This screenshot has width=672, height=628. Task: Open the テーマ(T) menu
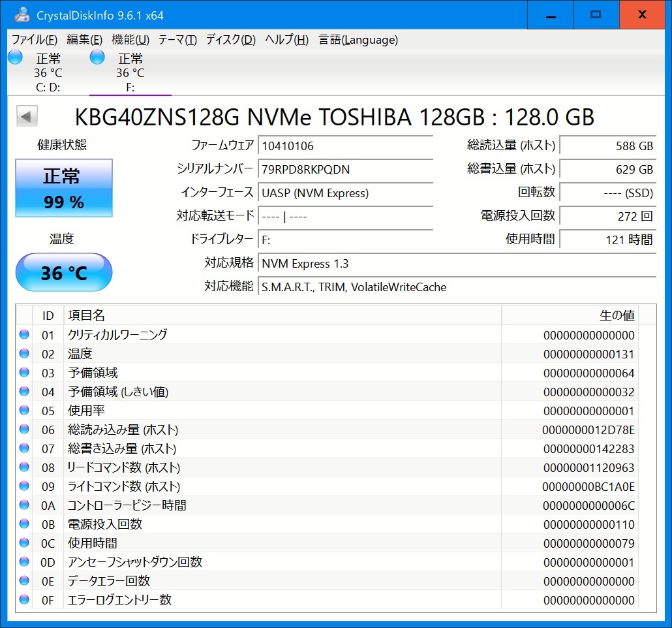tap(177, 40)
